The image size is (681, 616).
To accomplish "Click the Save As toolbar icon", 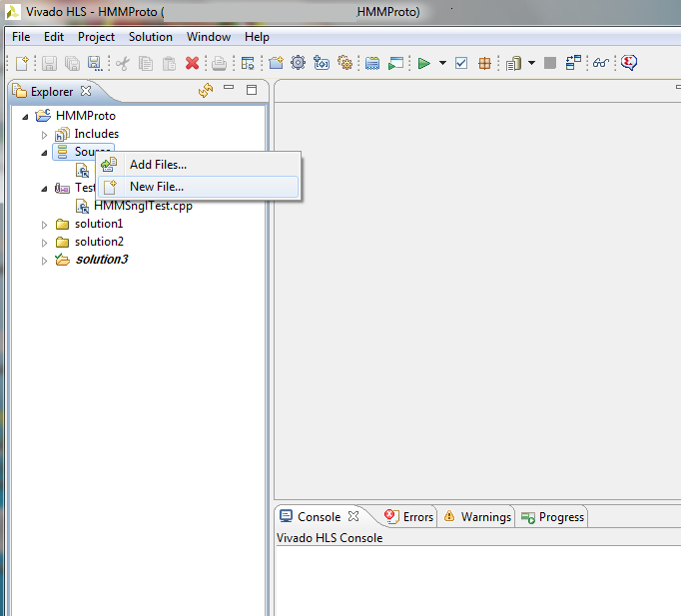I will pos(95,63).
